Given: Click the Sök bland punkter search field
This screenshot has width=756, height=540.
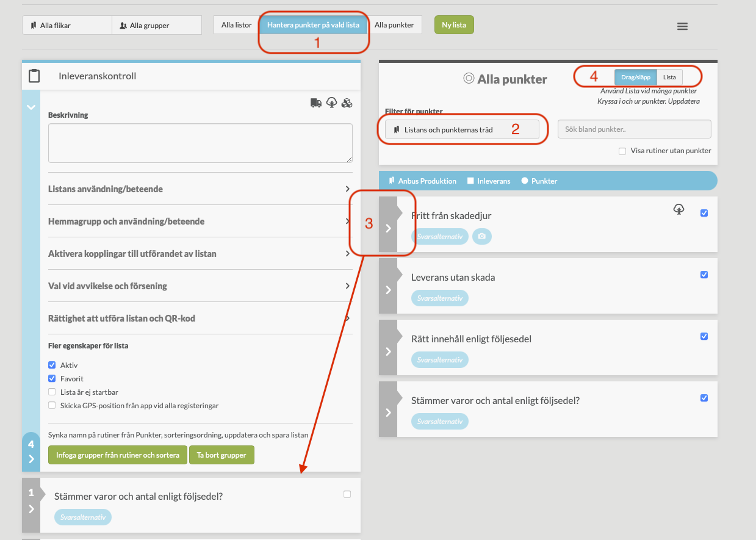Looking at the screenshot, I should tap(635, 129).
